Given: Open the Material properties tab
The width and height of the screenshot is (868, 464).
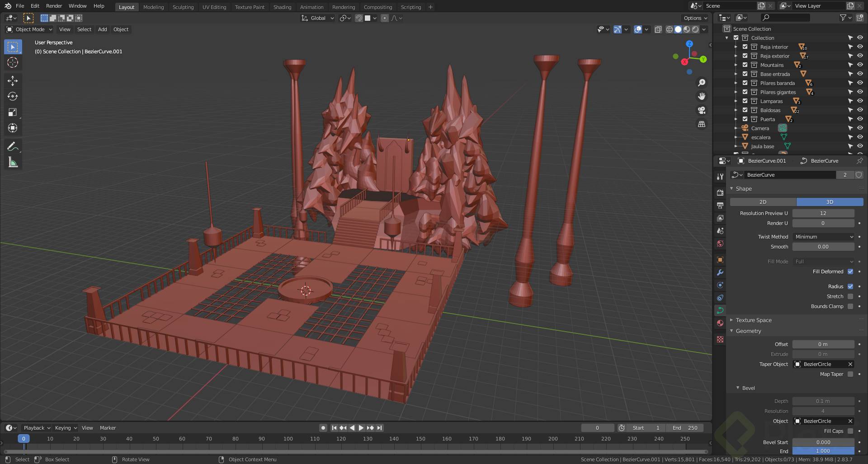Looking at the screenshot, I should (x=720, y=323).
